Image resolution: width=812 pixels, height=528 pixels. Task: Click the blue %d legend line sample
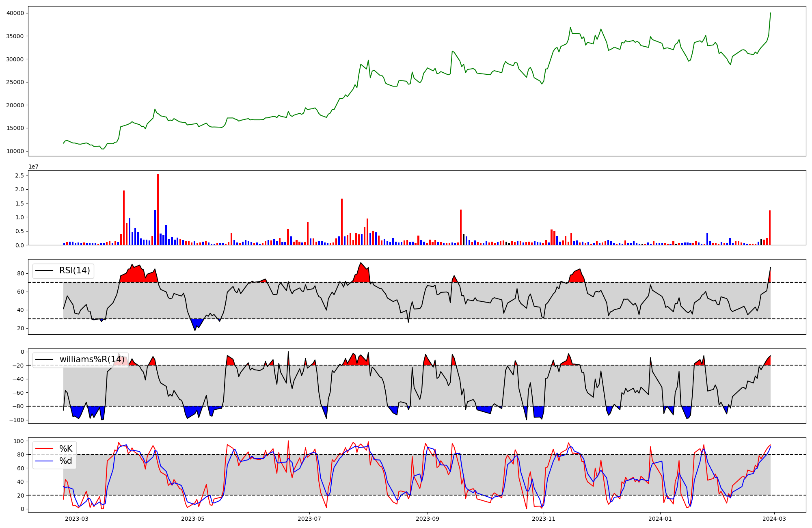(x=44, y=461)
